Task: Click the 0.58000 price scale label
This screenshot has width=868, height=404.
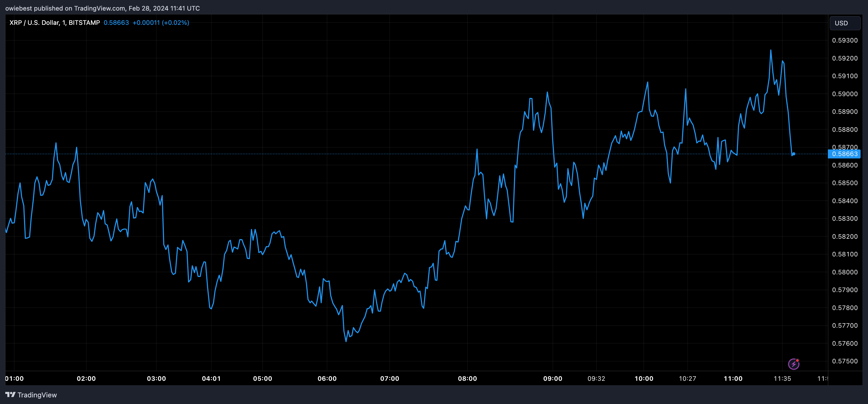Action: point(844,272)
